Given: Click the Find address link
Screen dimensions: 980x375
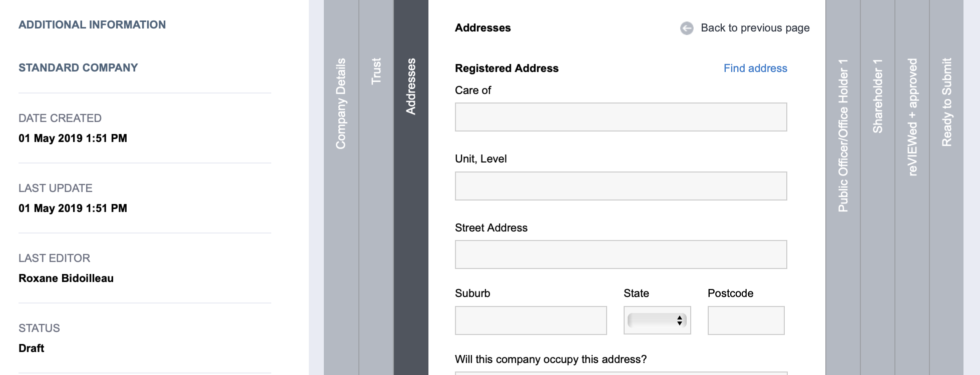Looking at the screenshot, I should pyautogui.click(x=755, y=68).
